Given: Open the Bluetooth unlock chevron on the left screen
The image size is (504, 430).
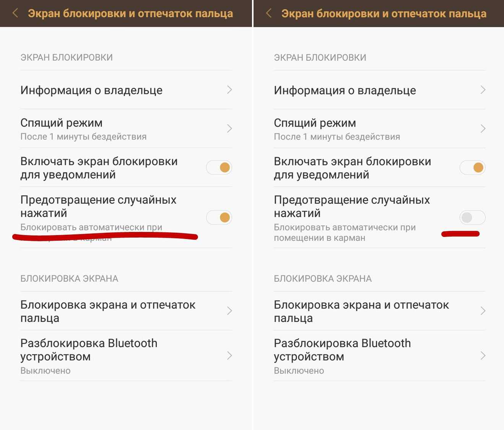Looking at the screenshot, I should (x=229, y=355).
